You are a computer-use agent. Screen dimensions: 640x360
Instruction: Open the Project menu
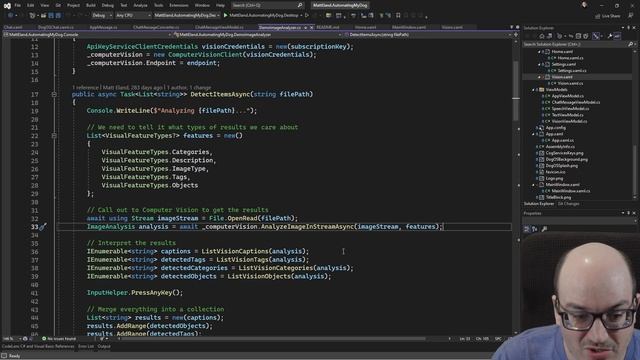coord(73,5)
